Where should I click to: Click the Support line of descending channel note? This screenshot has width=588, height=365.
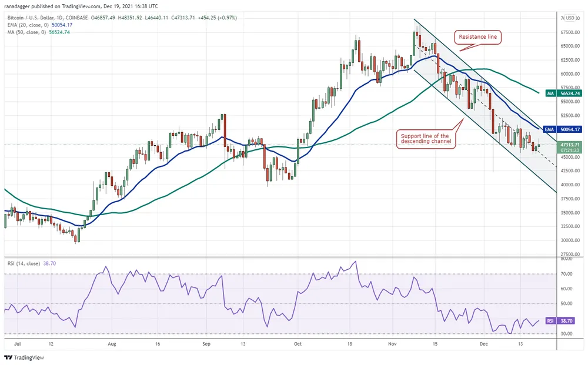[426, 138]
